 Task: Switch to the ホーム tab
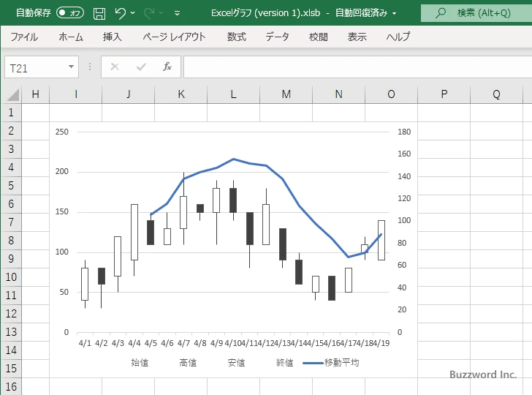[71, 37]
